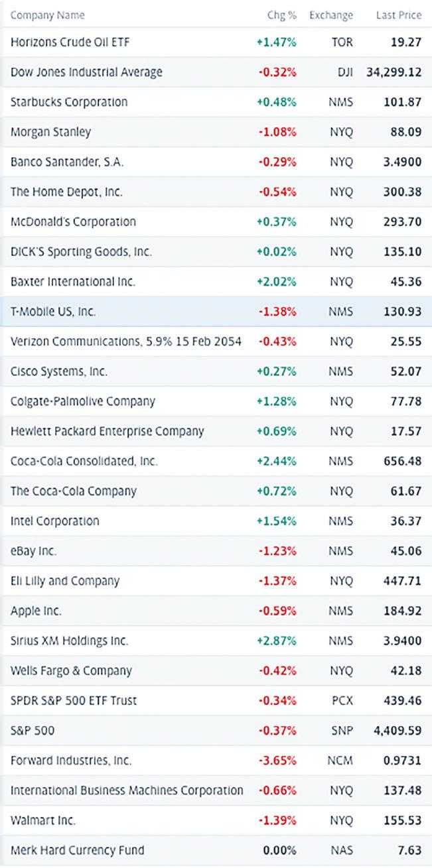The image size is (432, 868).
Task: Open Coca-Cola Consolidated, Inc. quote
Action: [84, 461]
